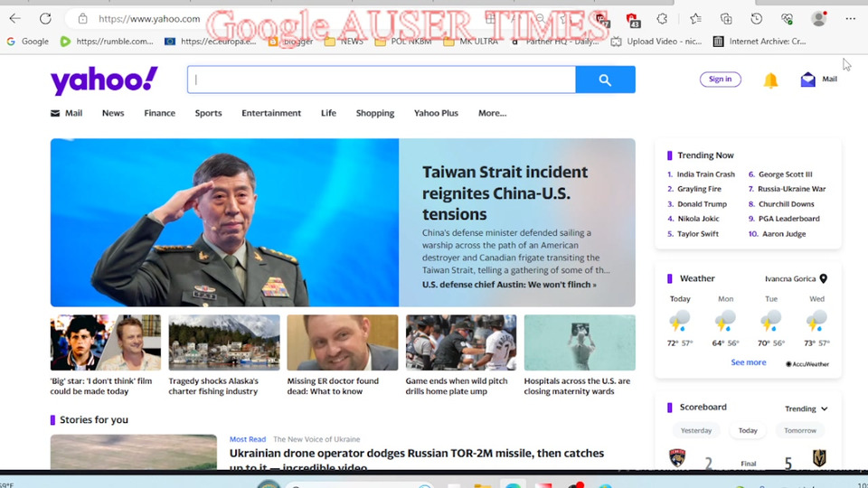Open trending topic Nikola Jokic
Viewport: 868px width, 488px height.
698,219
